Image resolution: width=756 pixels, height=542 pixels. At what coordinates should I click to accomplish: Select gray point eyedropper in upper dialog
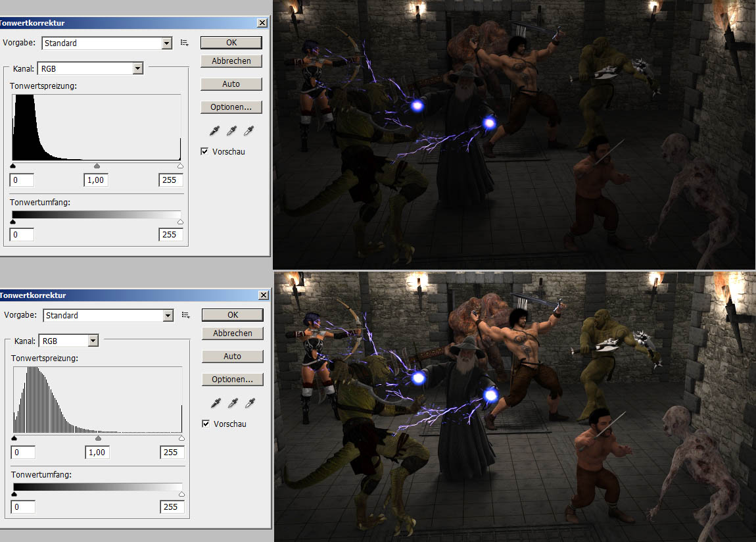[x=232, y=130]
